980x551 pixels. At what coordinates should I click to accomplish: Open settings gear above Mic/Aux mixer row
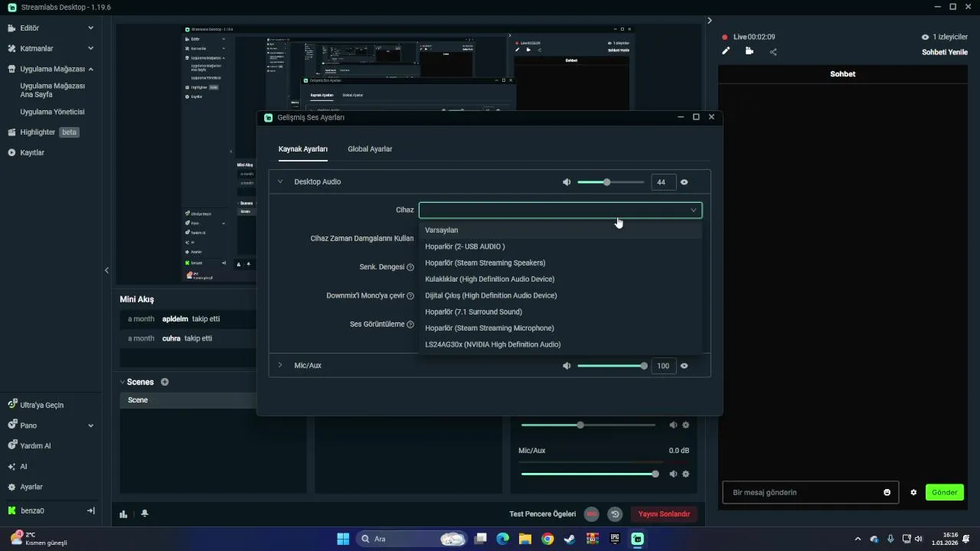[x=686, y=425]
